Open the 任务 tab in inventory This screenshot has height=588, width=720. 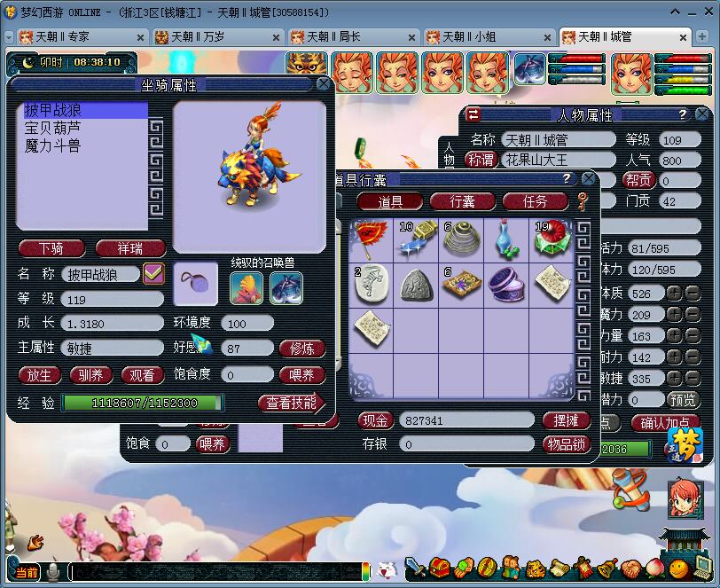tap(536, 201)
